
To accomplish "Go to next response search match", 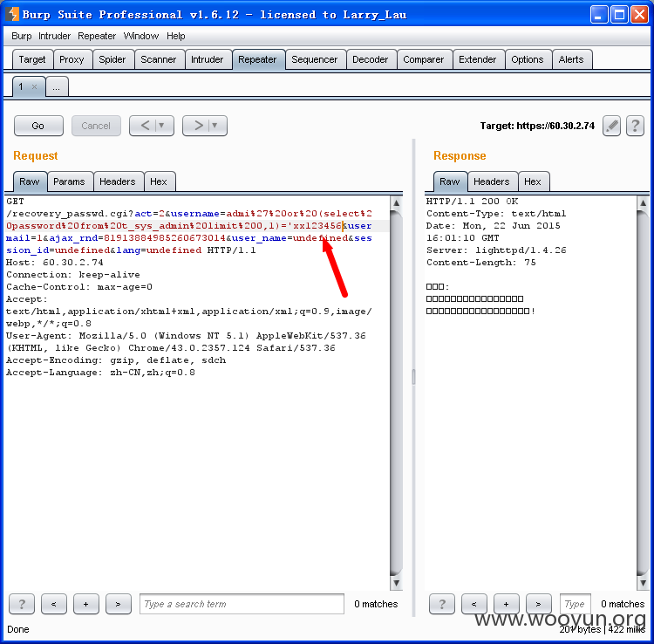I will (x=539, y=604).
